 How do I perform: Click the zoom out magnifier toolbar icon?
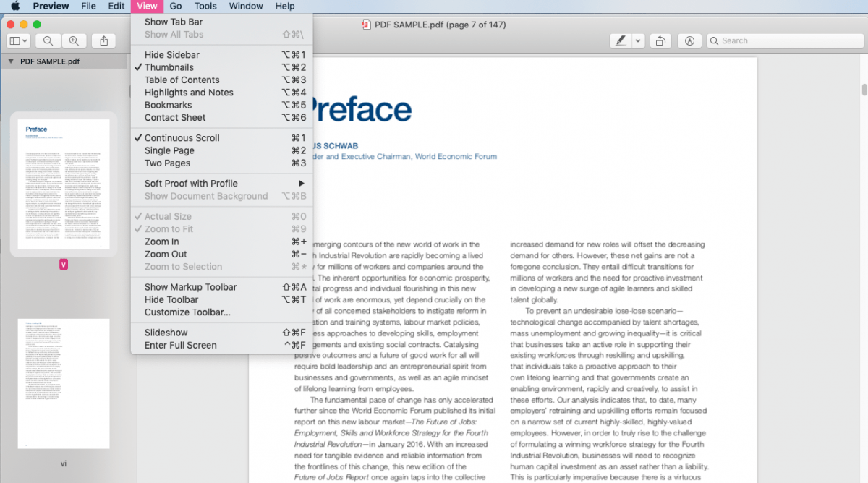[x=48, y=41]
